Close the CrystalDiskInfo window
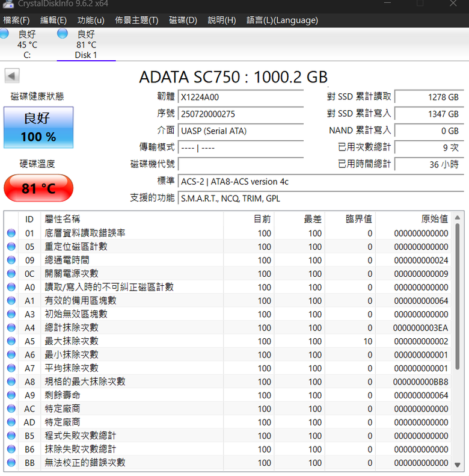The image size is (469, 476). [x=453, y=4]
